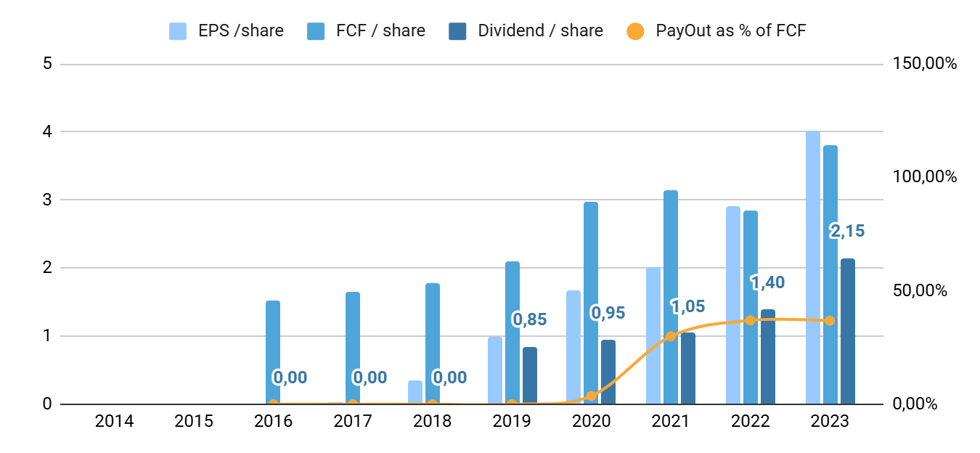
Task: Select the PayOut as % of FCF label
Action: pos(731,31)
